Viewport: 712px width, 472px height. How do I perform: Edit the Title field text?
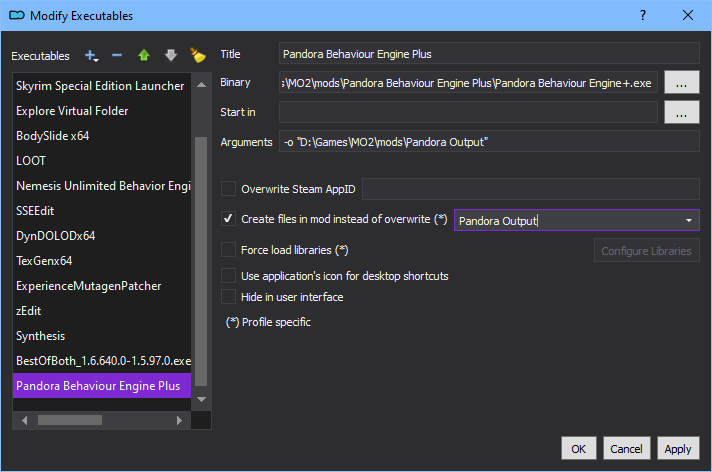pyautogui.click(x=489, y=54)
